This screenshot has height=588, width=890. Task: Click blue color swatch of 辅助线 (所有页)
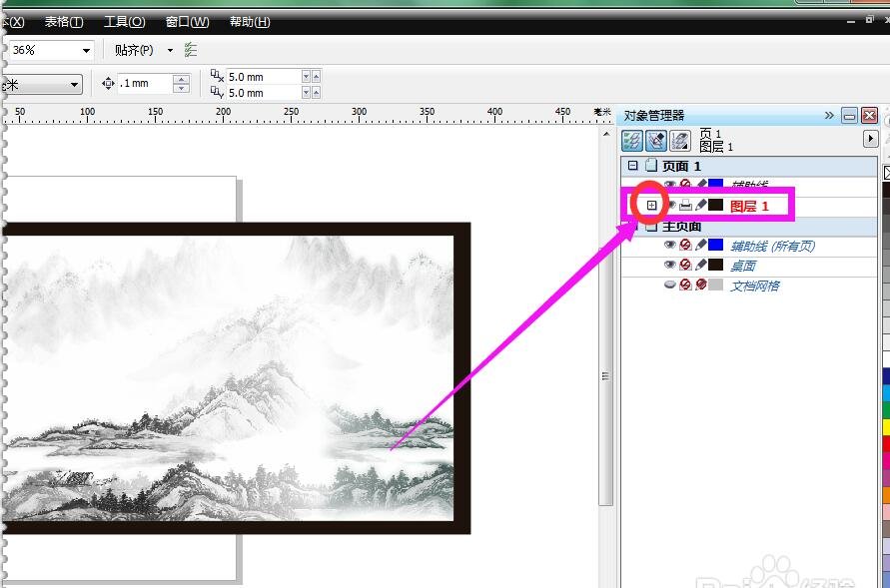[716, 246]
